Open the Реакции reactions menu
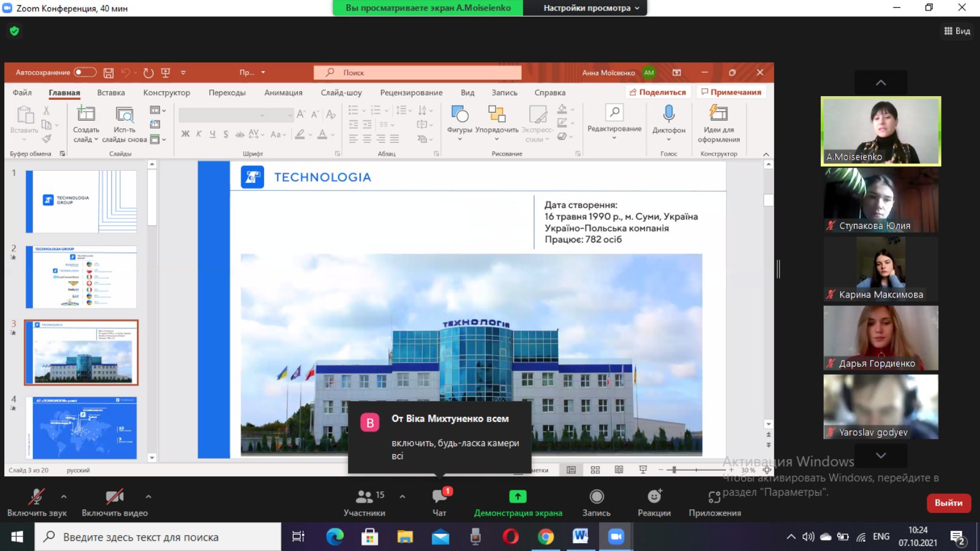This screenshot has height=551, width=980. coord(654,503)
